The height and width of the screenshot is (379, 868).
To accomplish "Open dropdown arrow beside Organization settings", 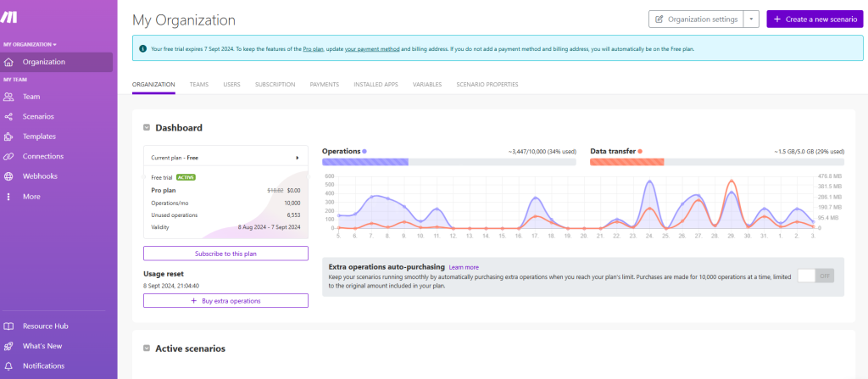I will (x=751, y=20).
